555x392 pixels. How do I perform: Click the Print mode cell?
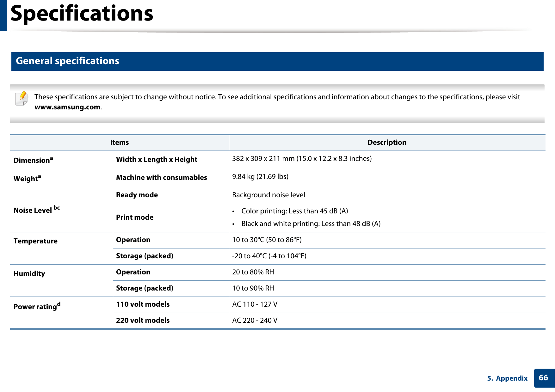[135, 217]
